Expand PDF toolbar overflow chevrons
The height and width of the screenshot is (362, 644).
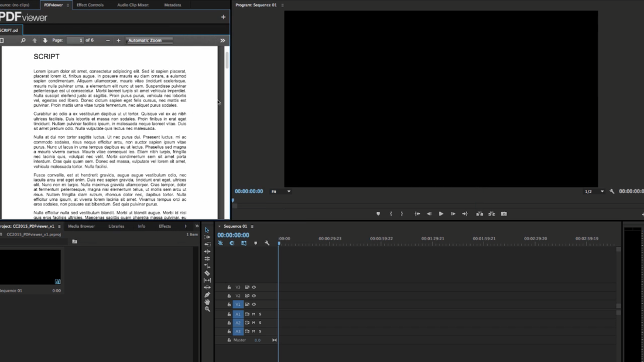[x=222, y=40]
